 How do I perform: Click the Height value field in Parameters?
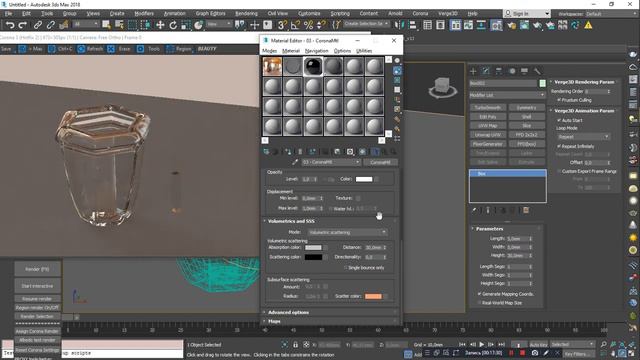(x=518, y=256)
